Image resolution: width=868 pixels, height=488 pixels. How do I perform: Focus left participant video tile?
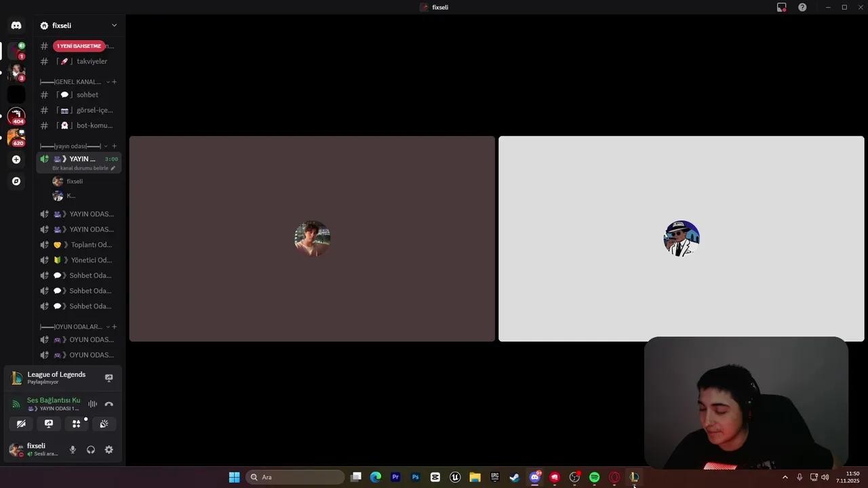tap(312, 239)
